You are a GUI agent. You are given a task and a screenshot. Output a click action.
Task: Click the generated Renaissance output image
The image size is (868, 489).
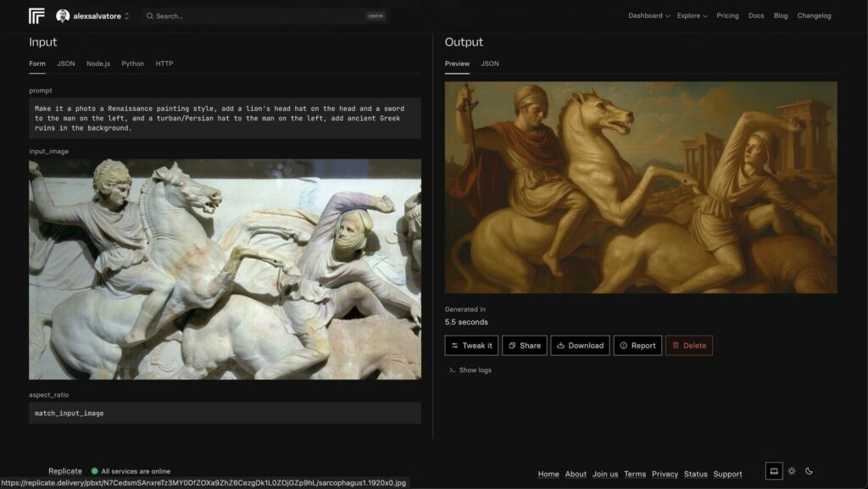click(x=641, y=187)
